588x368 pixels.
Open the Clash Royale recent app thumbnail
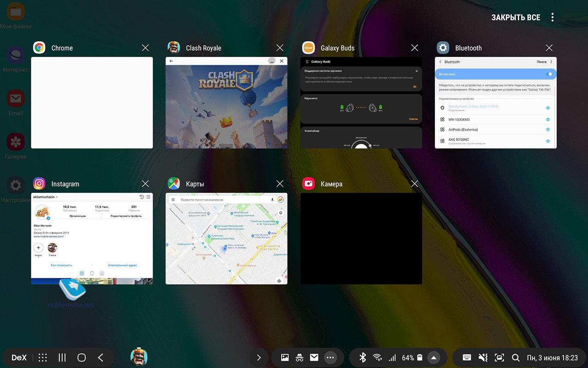tap(226, 103)
